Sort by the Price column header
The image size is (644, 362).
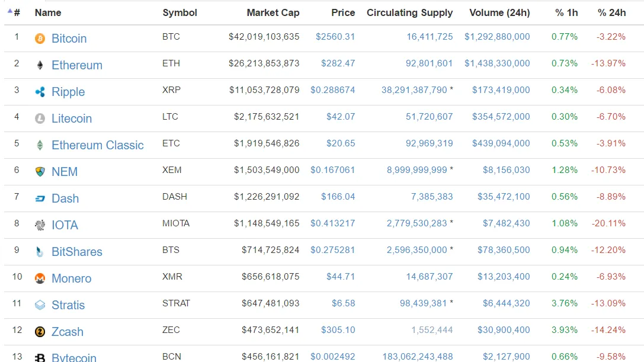pos(343,12)
